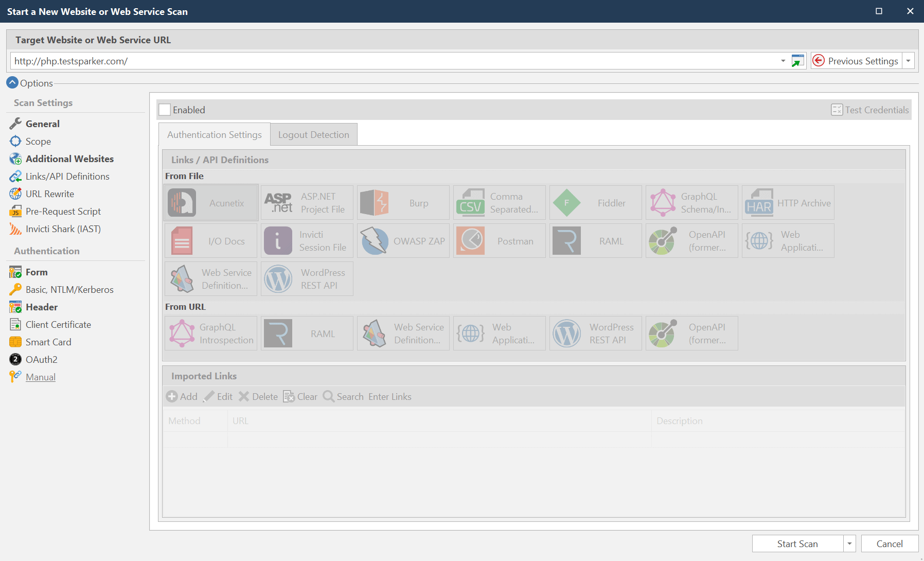Open the target URL history dropdown

tap(784, 61)
